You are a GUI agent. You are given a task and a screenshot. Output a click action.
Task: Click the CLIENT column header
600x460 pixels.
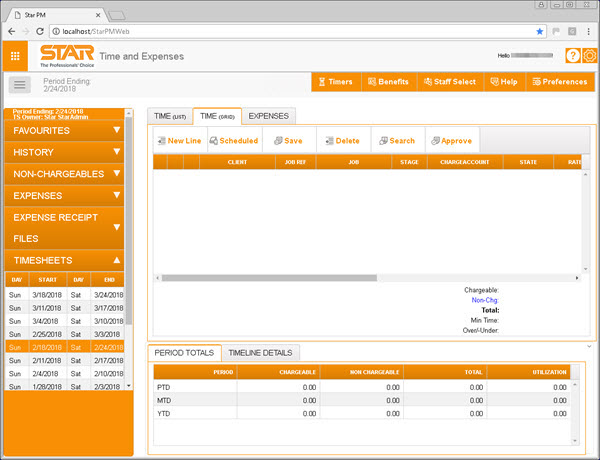[x=237, y=162]
